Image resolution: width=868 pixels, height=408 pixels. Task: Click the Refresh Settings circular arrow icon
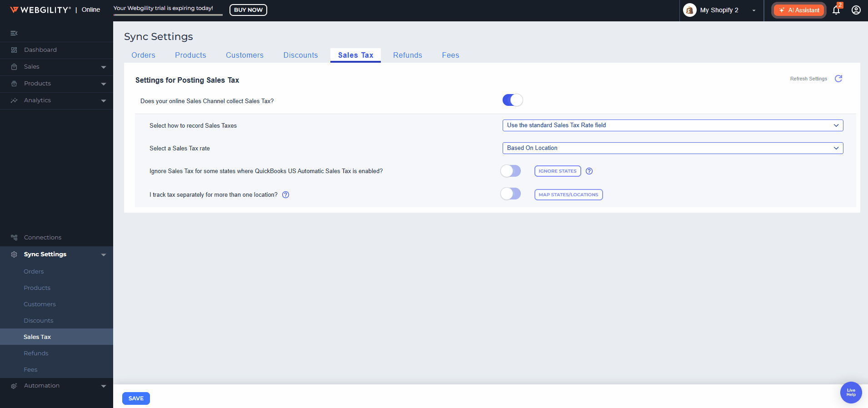[838, 79]
